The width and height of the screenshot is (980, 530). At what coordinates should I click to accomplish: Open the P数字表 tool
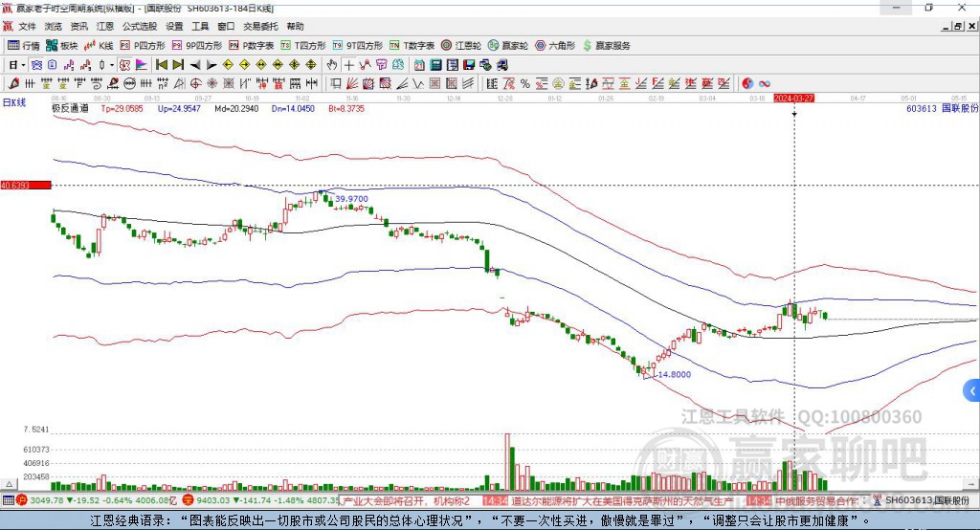coord(252,46)
